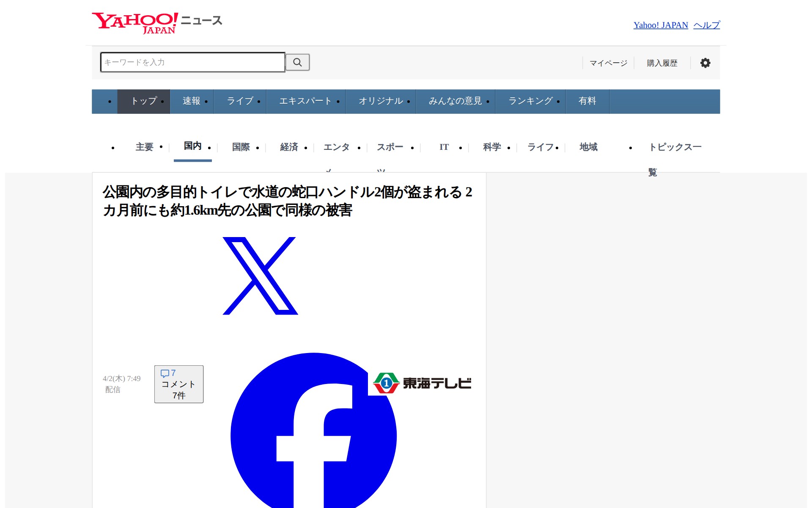
Task: Switch to the 国際 category
Action: [241, 147]
